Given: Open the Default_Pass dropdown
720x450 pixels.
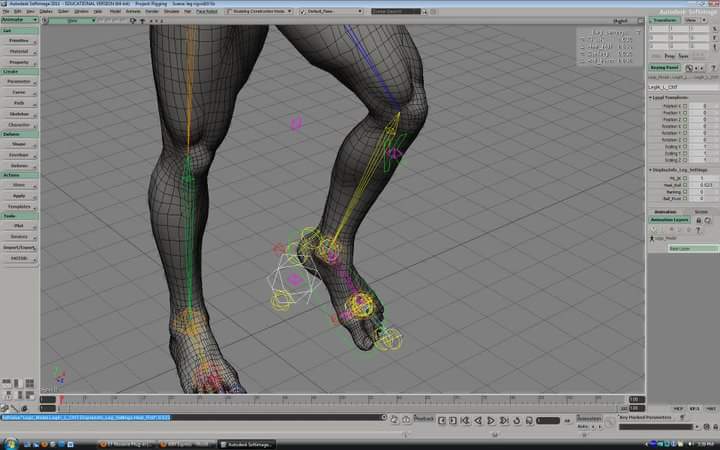Looking at the screenshot, I should [x=331, y=11].
